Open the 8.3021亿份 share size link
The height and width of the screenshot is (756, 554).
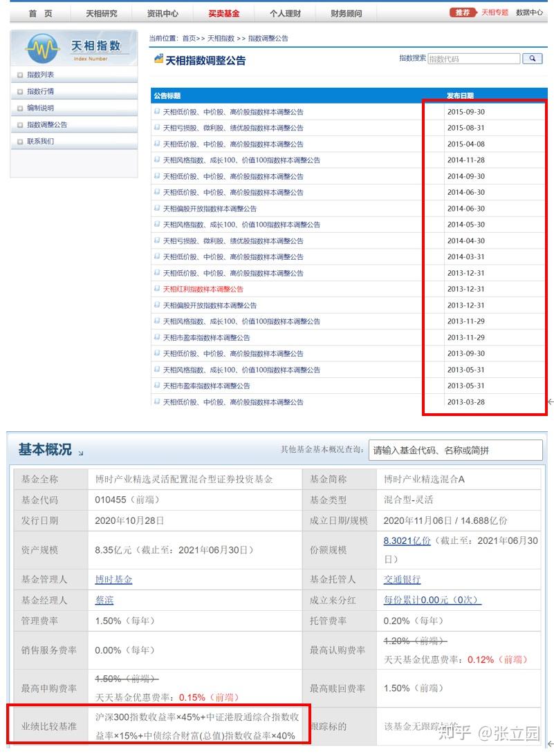407,541
